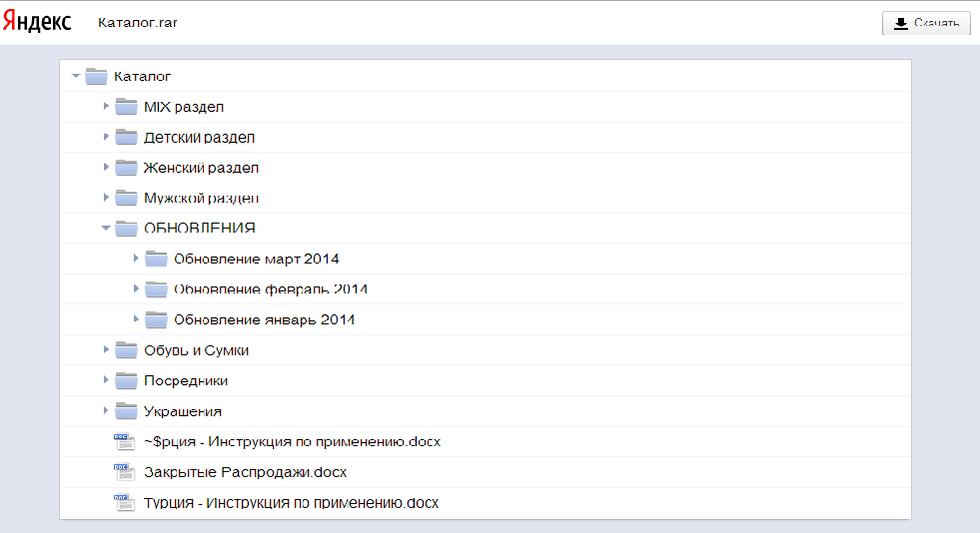The width and height of the screenshot is (980, 533).
Task: Expand the Посредники folder arrow
Action: tap(106, 381)
